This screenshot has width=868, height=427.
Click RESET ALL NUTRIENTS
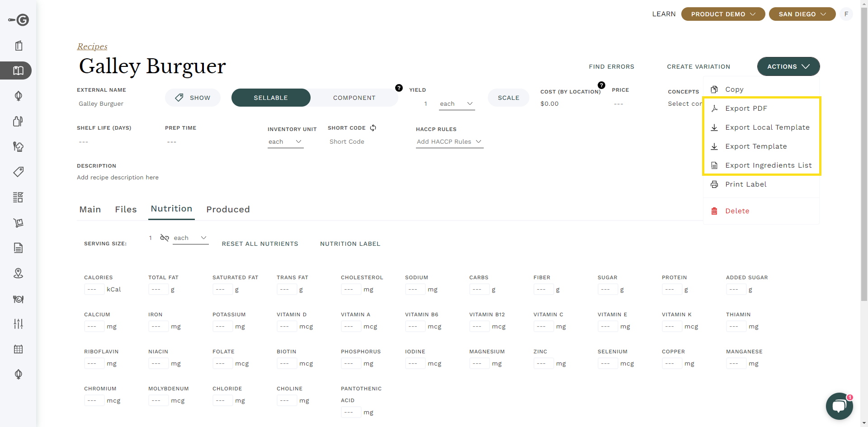(x=260, y=244)
